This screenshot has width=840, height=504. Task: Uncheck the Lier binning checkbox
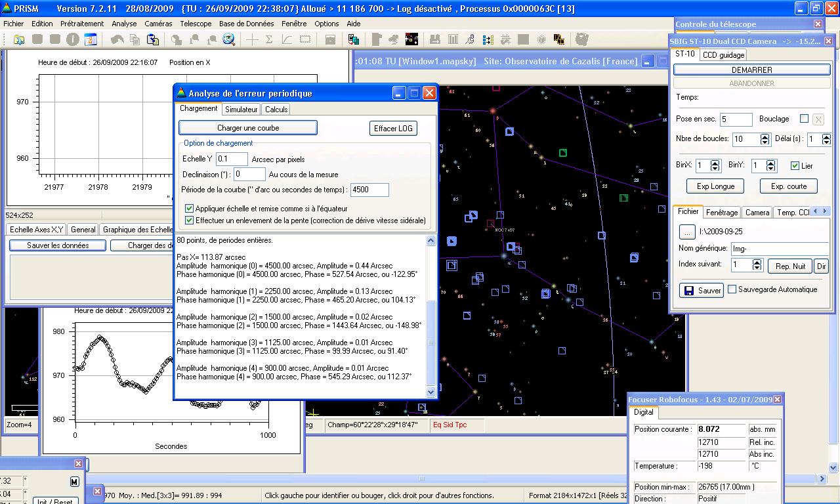[x=795, y=166]
